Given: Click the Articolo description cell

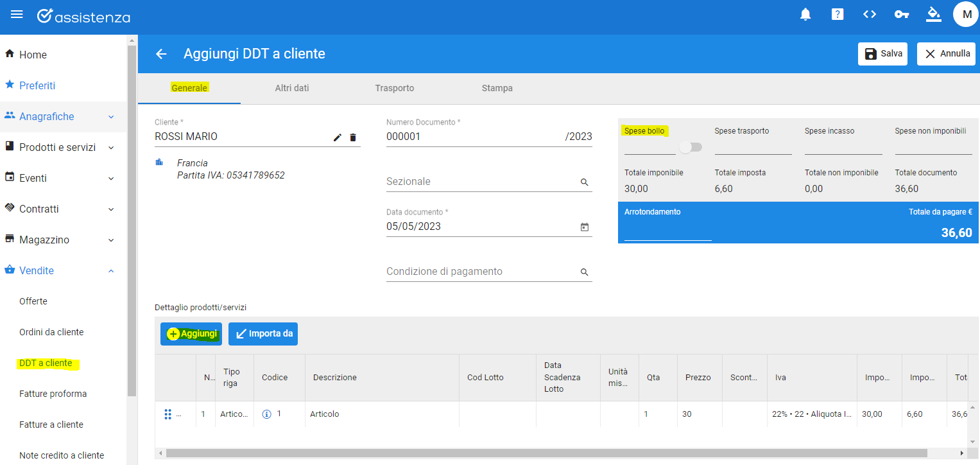Looking at the screenshot, I should (383, 414).
